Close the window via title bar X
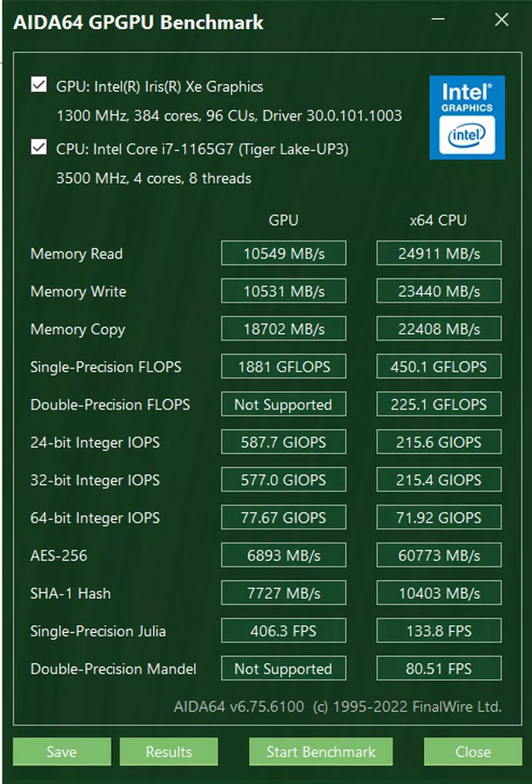 501,20
